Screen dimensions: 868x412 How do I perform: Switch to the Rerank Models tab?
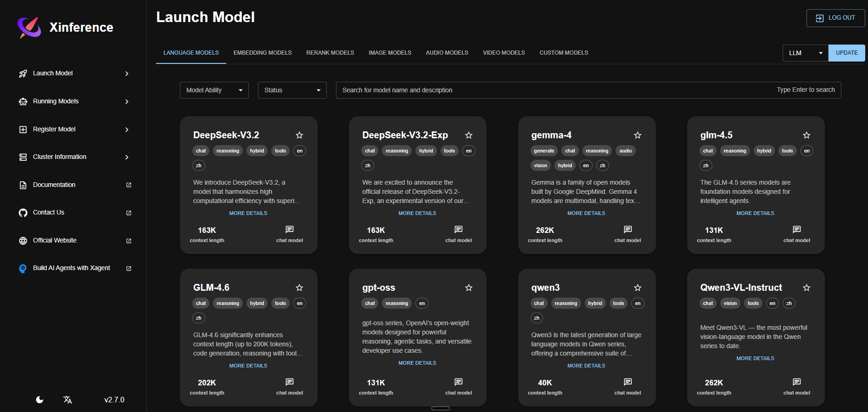pyautogui.click(x=330, y=53)
